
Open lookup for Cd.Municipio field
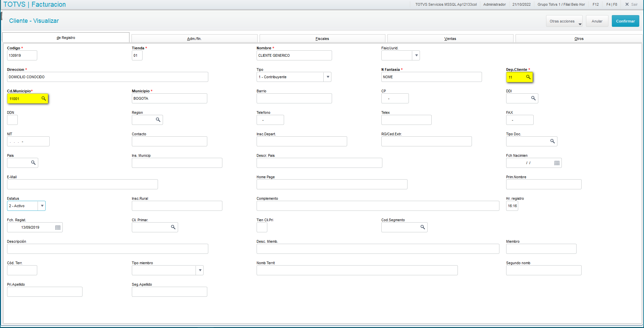pyautogui.click(x=44, y=98)
